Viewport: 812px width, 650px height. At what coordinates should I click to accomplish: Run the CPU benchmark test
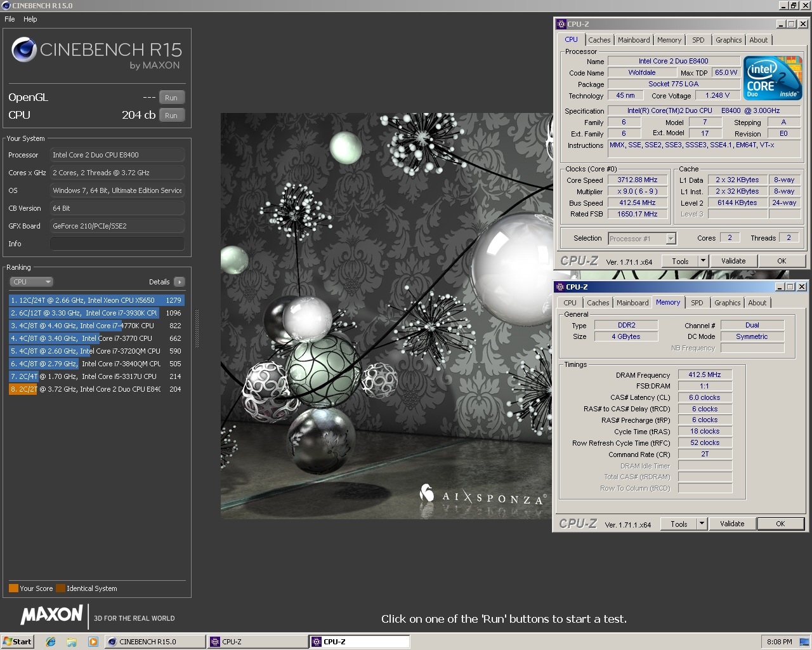coord(171,116)
